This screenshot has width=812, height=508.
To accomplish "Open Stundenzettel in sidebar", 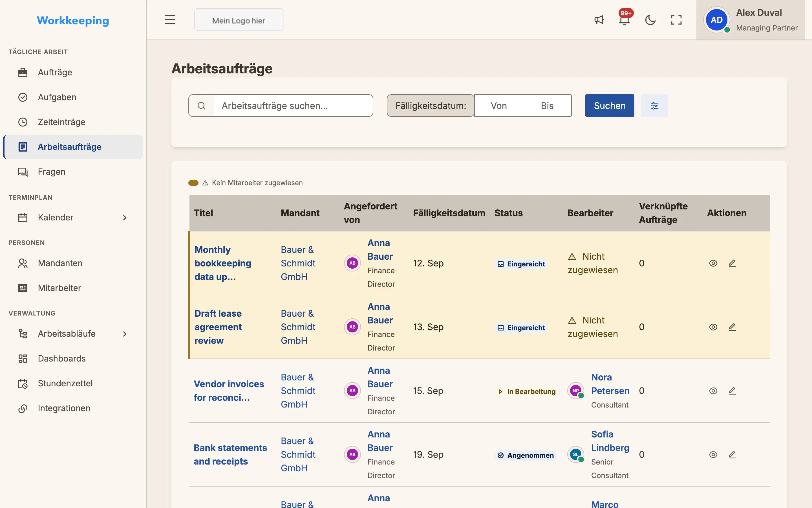I will (x=73, y=383).
